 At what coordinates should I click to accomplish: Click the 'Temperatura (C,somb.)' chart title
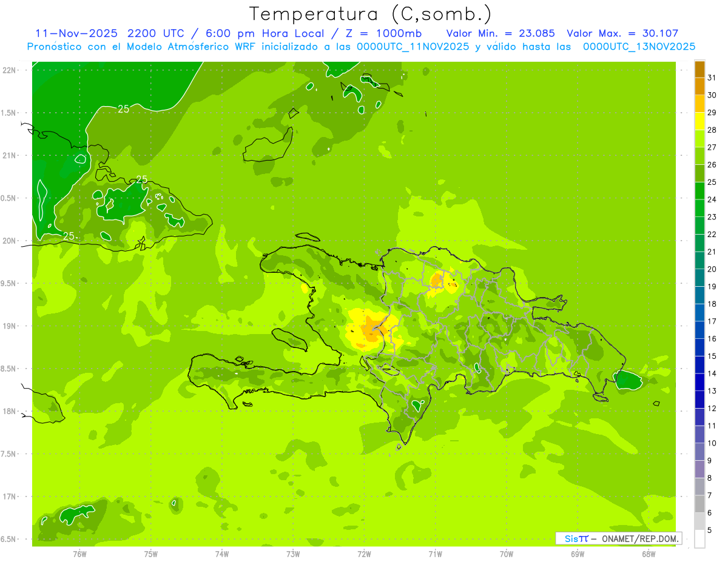pyautogui.click(x=371, y=13)
